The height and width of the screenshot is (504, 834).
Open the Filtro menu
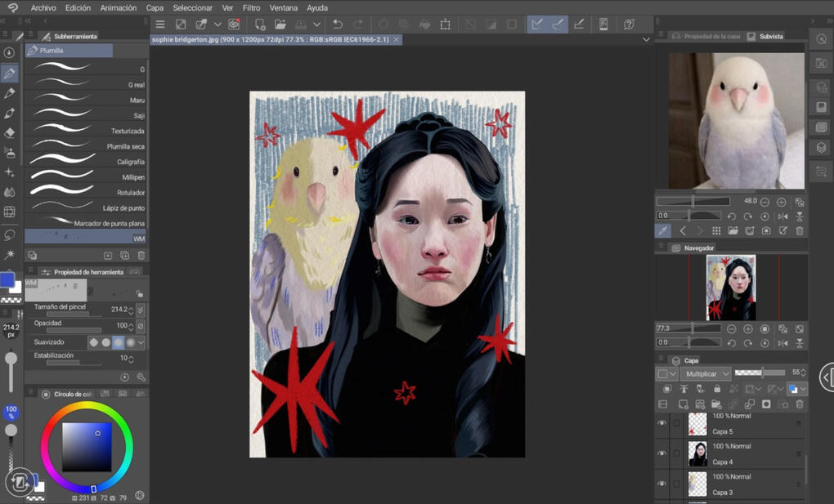[252, 7]
